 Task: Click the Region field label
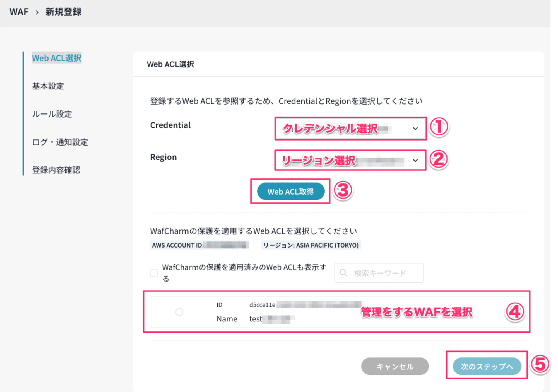point(163,157)
